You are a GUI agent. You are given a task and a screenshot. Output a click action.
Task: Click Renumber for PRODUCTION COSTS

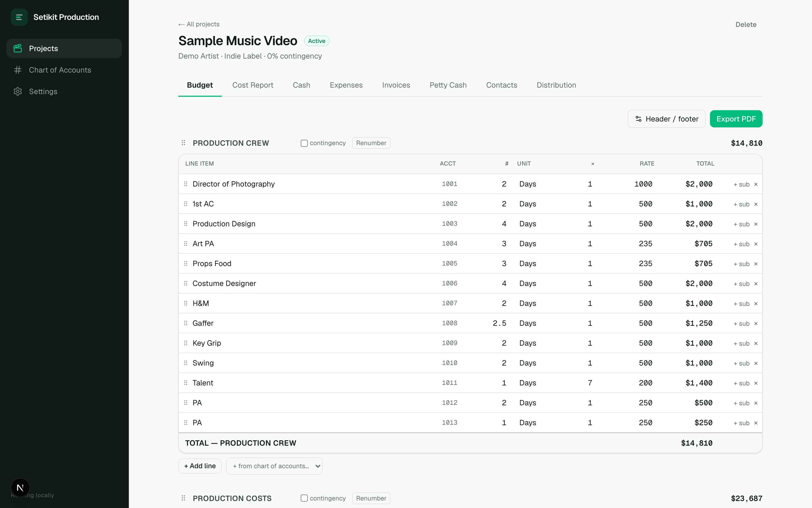(x=371, y=498)
